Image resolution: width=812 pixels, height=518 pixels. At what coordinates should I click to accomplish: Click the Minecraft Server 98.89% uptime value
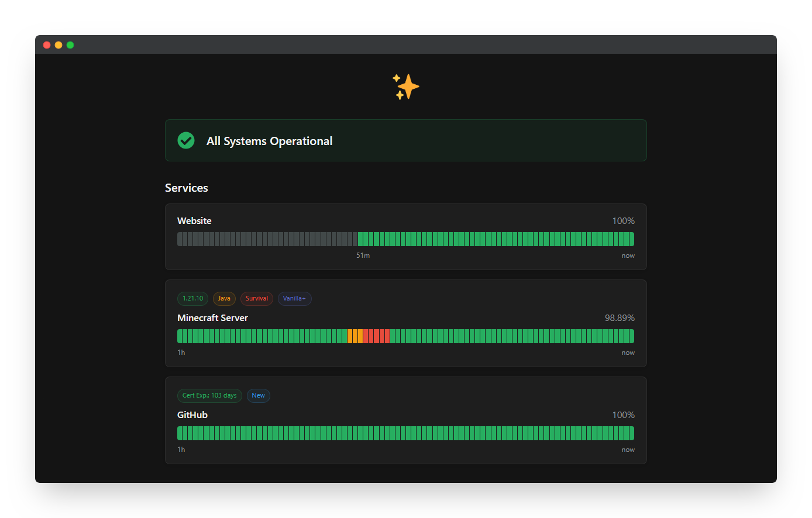(620, 318)
